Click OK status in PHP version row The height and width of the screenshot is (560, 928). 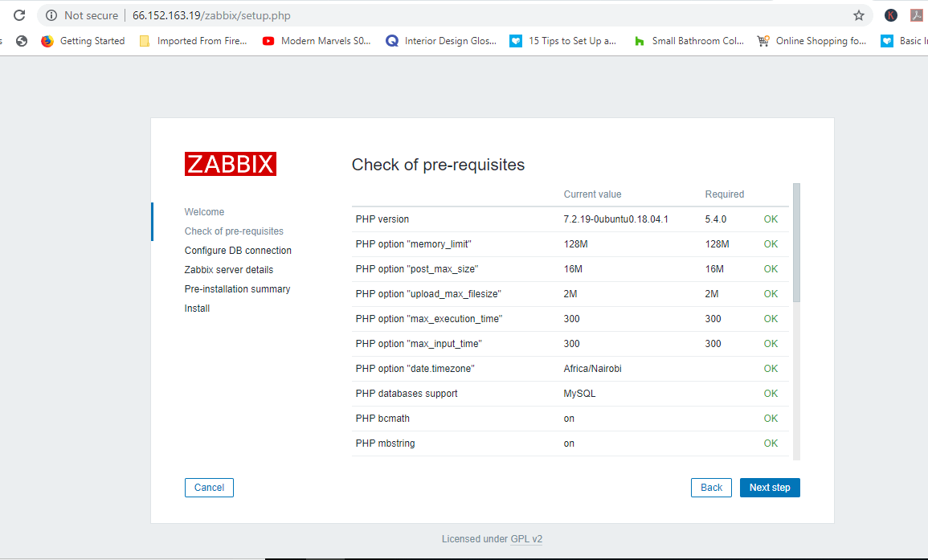click(x=771, y=219)
